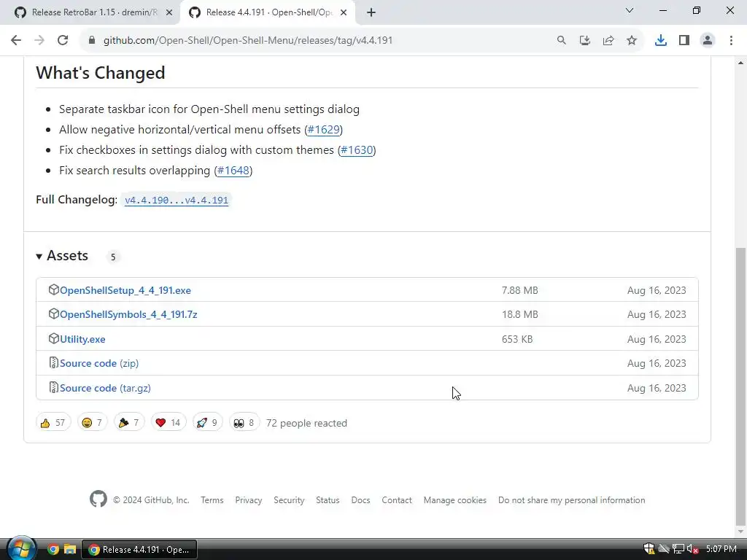747x560 pixels.
Task: Download OpenShellSetup_4_4_191.exe
Action: click(x=125, y=290)
